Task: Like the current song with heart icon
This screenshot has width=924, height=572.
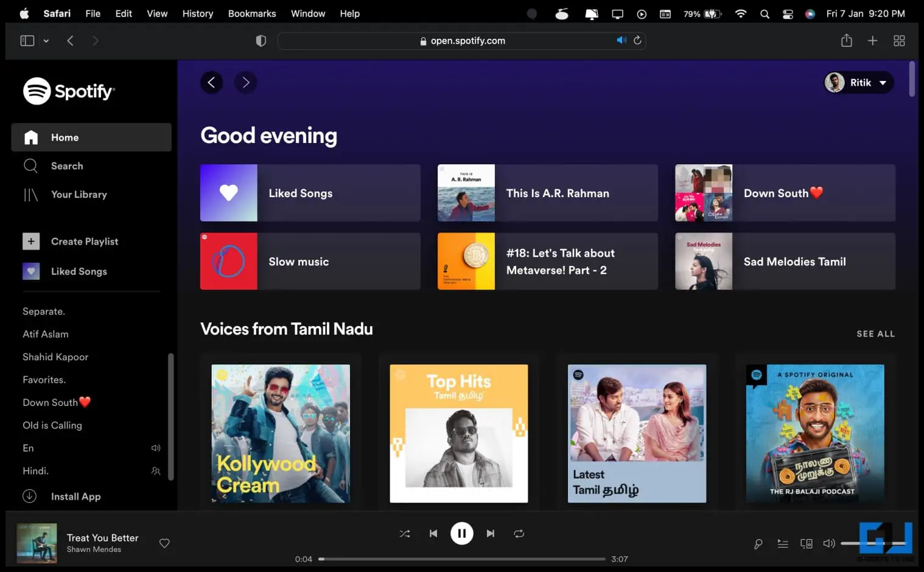Action: pos(164,543)
